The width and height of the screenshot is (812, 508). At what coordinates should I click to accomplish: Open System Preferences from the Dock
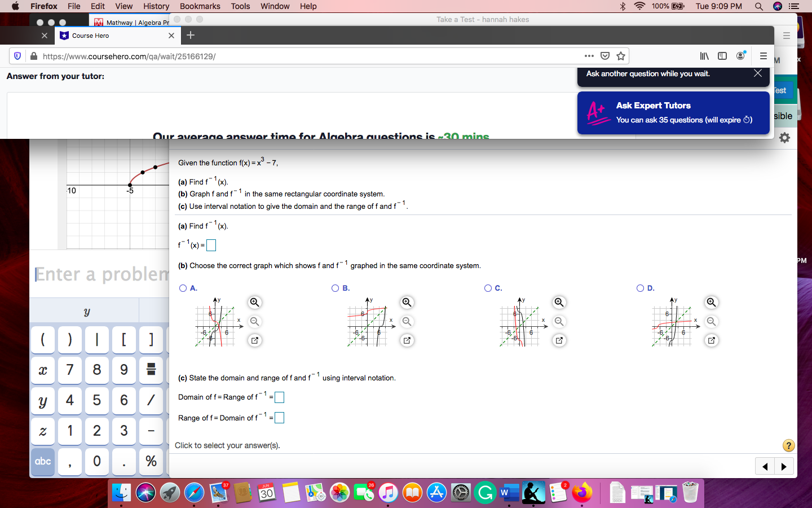(x=461, y=493)
